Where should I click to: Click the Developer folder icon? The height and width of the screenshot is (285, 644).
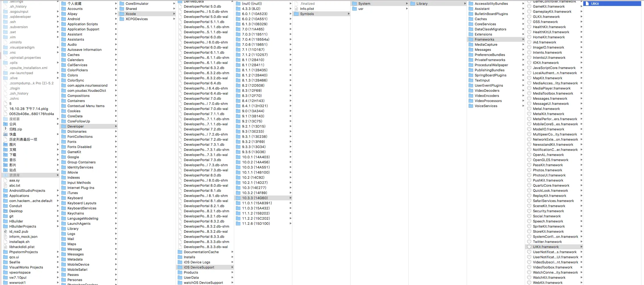(64, 126)
